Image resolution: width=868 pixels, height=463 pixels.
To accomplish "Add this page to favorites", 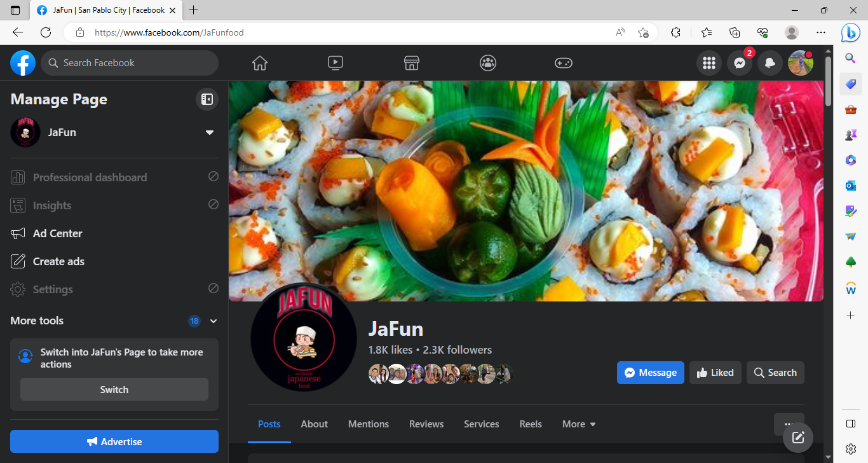I will 643,32.
